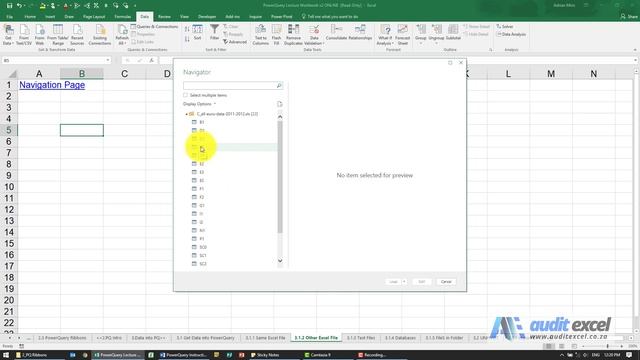640x360 pixels.
Task: Select the F1 sheet in Navigator
Action: 202,189
